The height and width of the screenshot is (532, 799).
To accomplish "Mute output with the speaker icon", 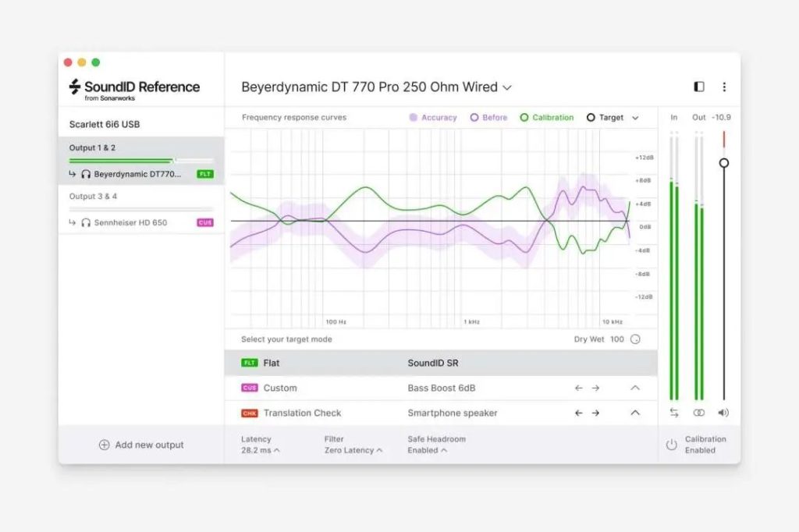I will click(x=723, y=413).
